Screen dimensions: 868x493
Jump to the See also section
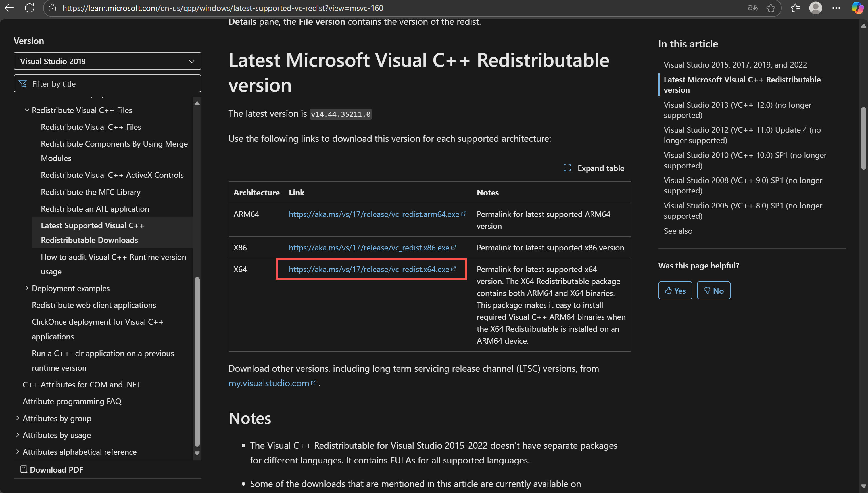678,231
